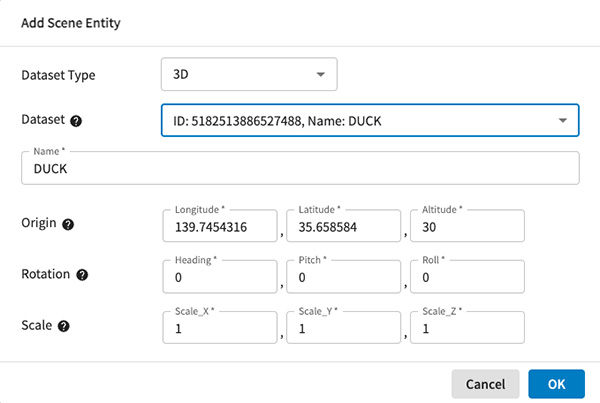Click the Name field containing DUCK
Screen dimensions: 600x403
(300, 169)
